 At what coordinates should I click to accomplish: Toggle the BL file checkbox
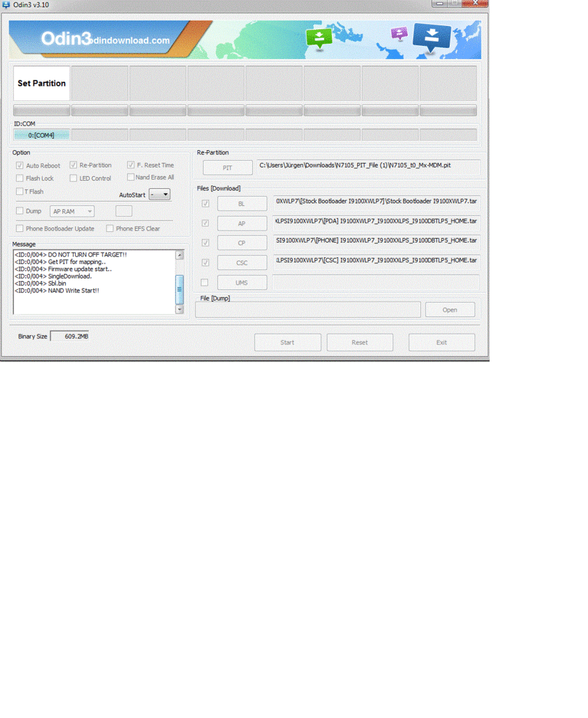click(x=206, y=204)
